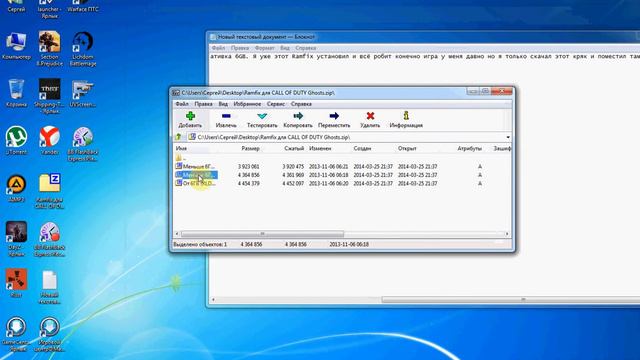Open the Правка menu in Notepad

[240, 48]
